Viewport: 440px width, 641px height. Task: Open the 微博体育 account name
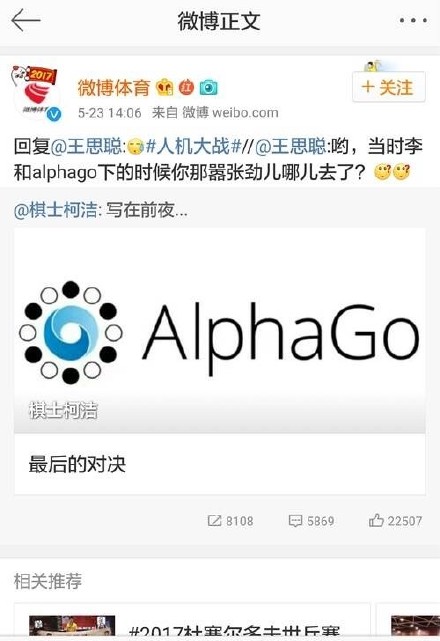114,88
